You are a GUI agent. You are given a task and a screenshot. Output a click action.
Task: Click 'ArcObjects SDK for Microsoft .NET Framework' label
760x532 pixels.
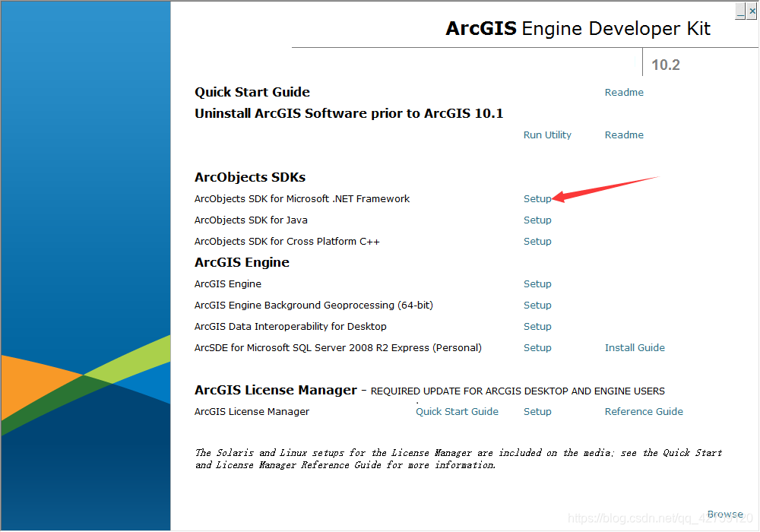click(302, 198)
